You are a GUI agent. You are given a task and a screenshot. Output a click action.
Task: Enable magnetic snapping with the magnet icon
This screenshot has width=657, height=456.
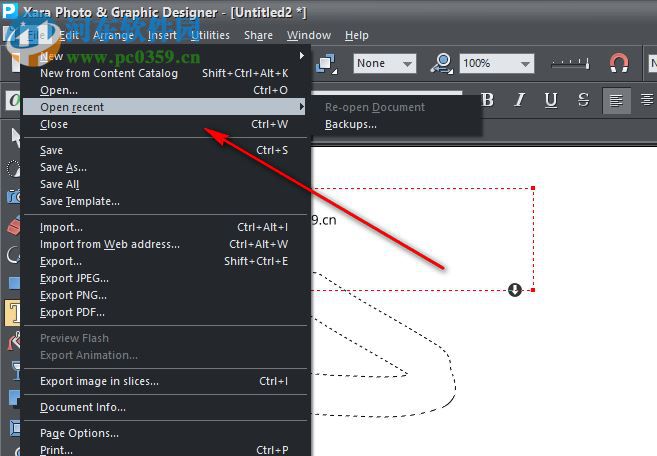619,63
